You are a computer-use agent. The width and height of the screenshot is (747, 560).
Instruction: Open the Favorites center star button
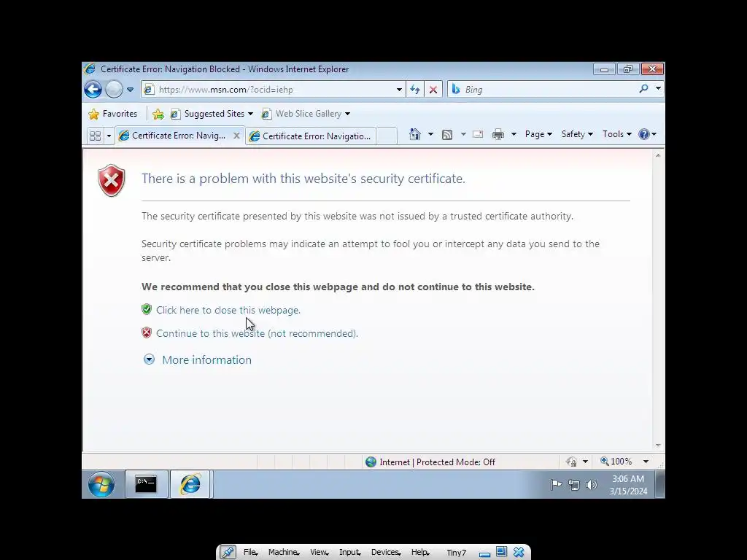point(113,114)
